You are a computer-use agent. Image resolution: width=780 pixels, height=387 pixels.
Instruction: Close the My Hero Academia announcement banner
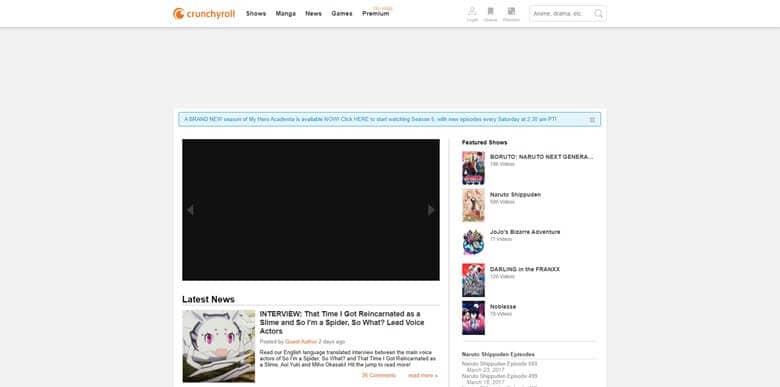click(592, 120)
